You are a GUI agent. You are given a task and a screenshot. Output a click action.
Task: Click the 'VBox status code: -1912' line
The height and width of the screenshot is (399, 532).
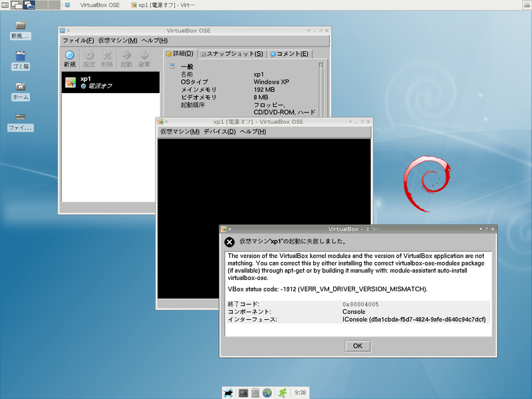(x=327, y=289)
